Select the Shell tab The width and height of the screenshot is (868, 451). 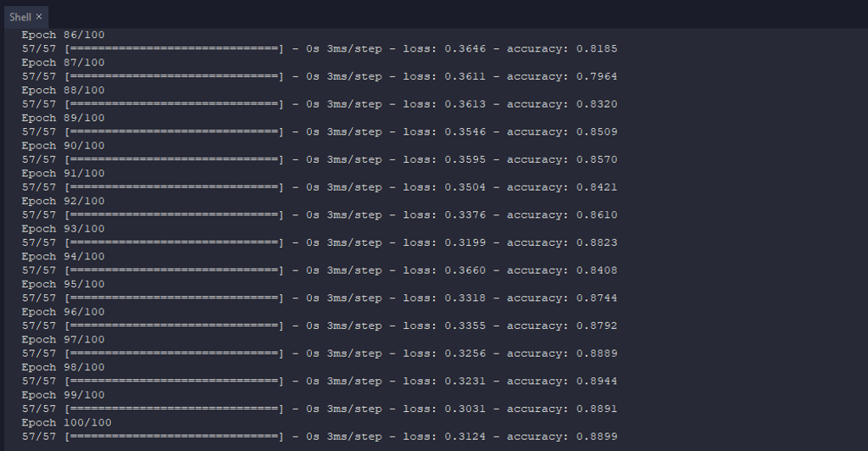[19, 17]
